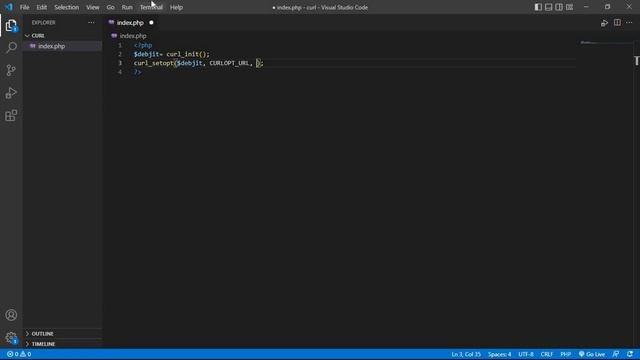
Task: Open the Manage gear icon
Action: [x=11, y=338]
